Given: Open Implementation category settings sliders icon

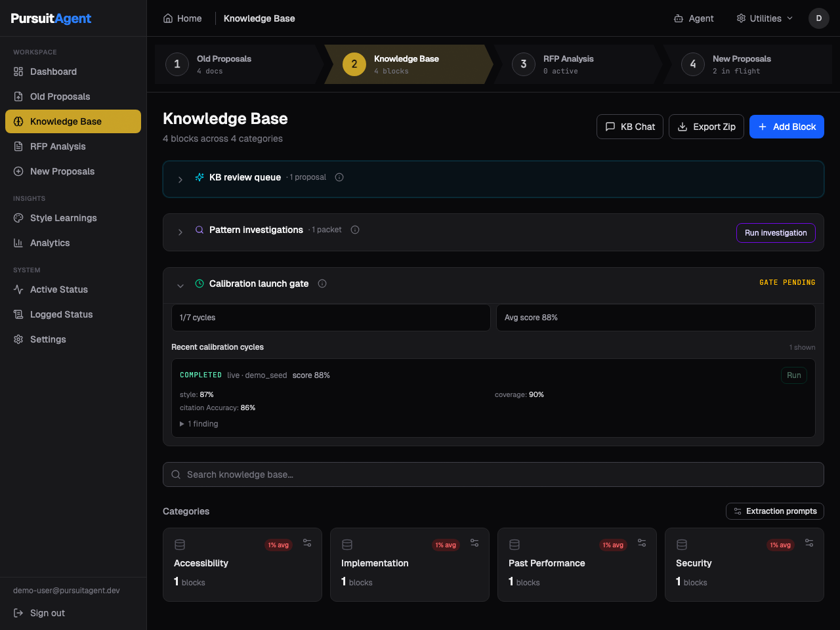Looking at the screenshot, I should (474, 543).
